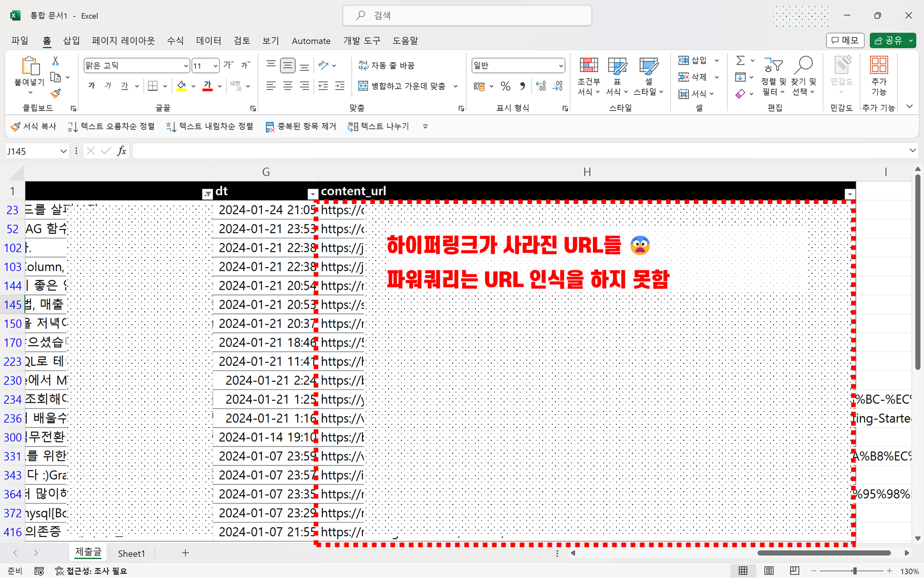The height and width of the screenshot is (578, 924).
Task: Toggle bold formatting 가 button
Action: pyautogui.click(x=91, y=86)
